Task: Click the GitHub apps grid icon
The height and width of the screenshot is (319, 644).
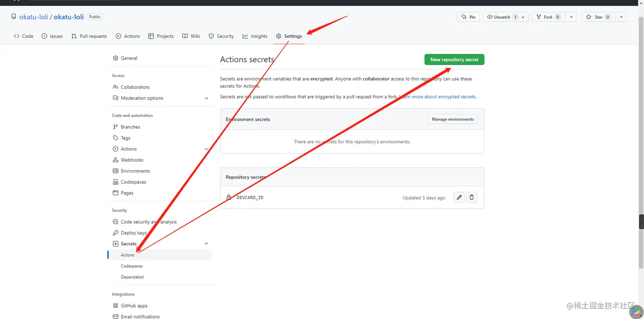Action: point(115,305)
